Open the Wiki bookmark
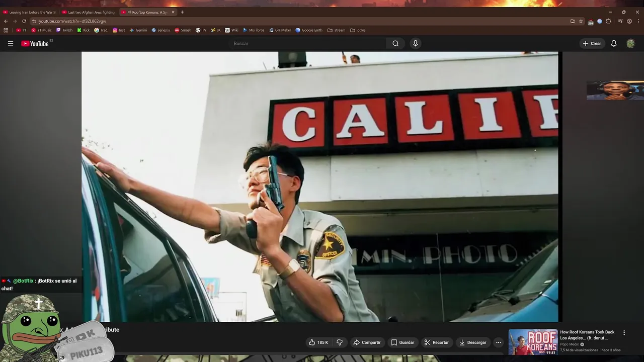 (x=231, y=30)
